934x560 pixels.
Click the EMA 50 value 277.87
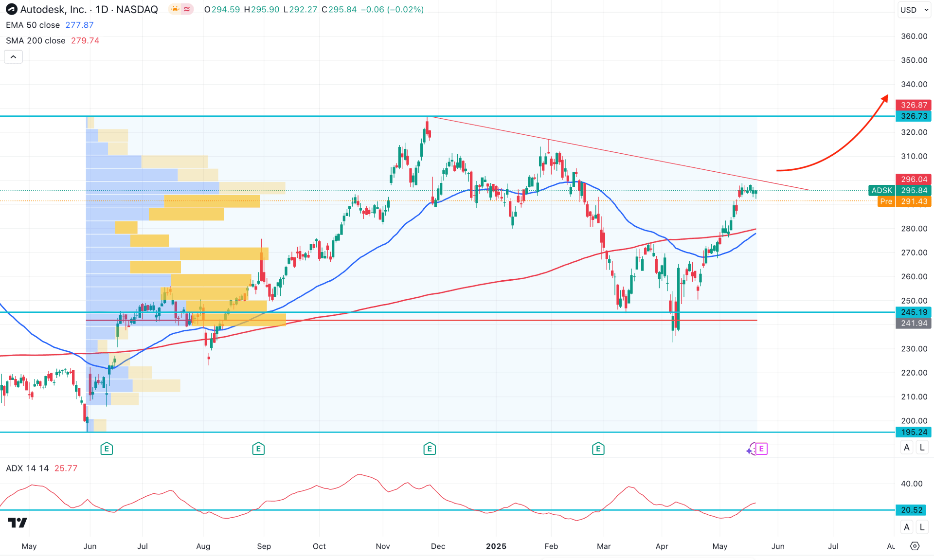[x=80, y=25]
